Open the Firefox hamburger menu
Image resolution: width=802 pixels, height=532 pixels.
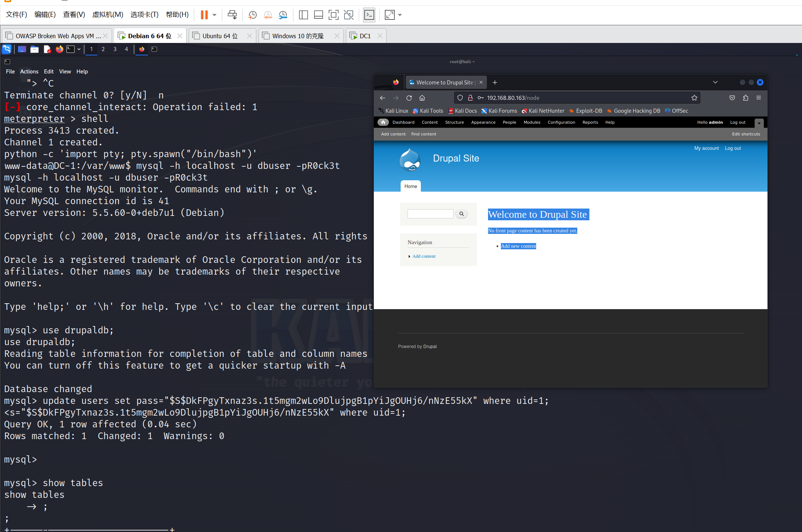pyautogui.click(x=759, y=98)
